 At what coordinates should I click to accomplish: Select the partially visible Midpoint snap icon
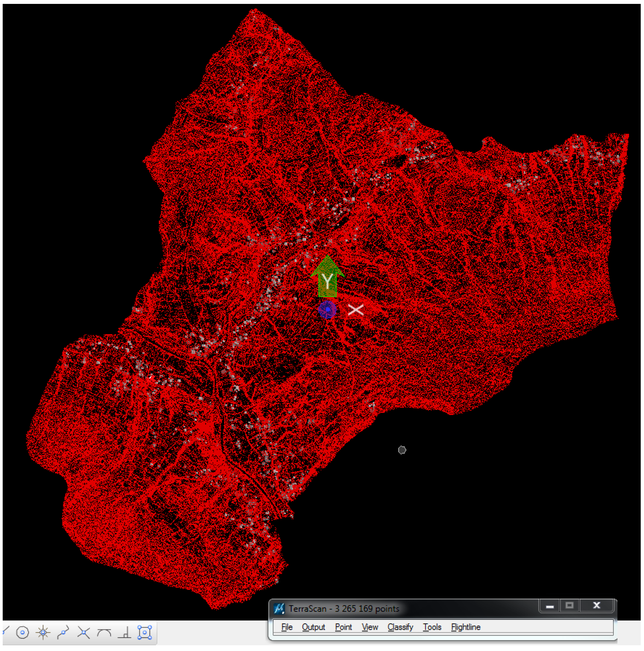point(6,632)
